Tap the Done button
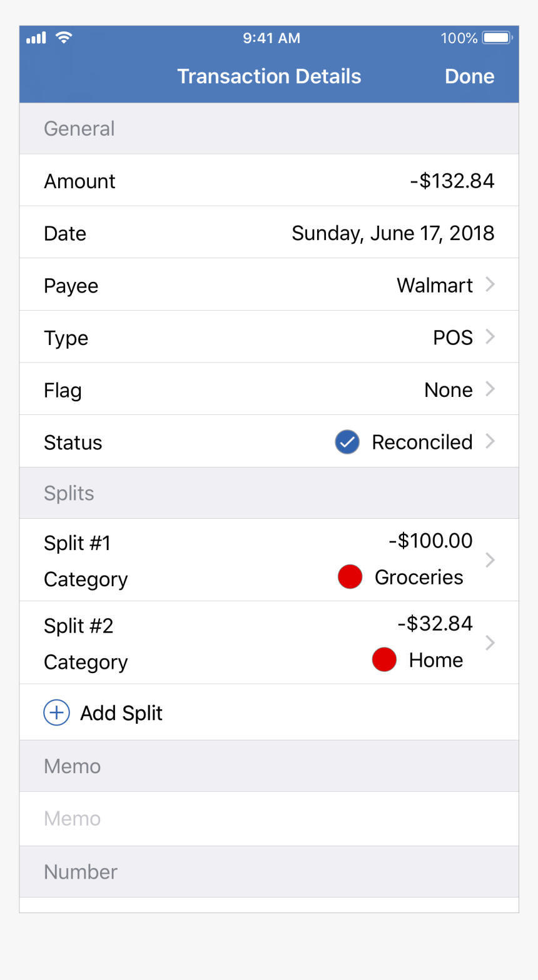This screenshot has width=538, height=980. tap(470, 76)
